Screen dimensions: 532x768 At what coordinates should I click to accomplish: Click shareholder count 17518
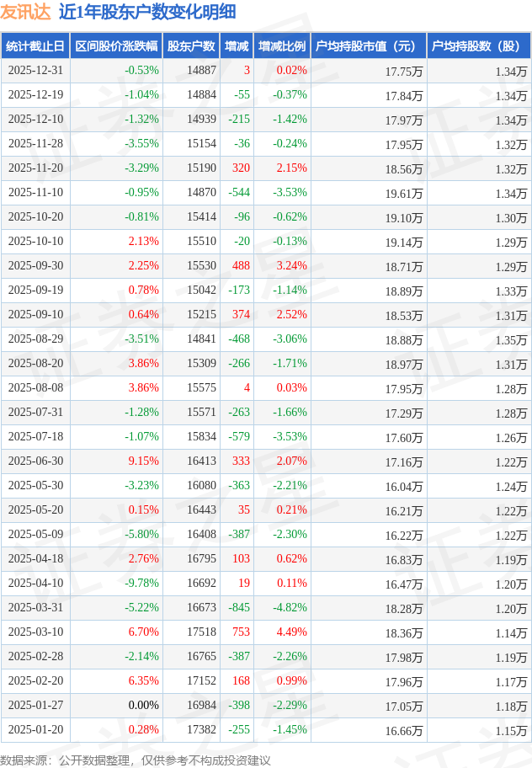[x=201, y=632]
